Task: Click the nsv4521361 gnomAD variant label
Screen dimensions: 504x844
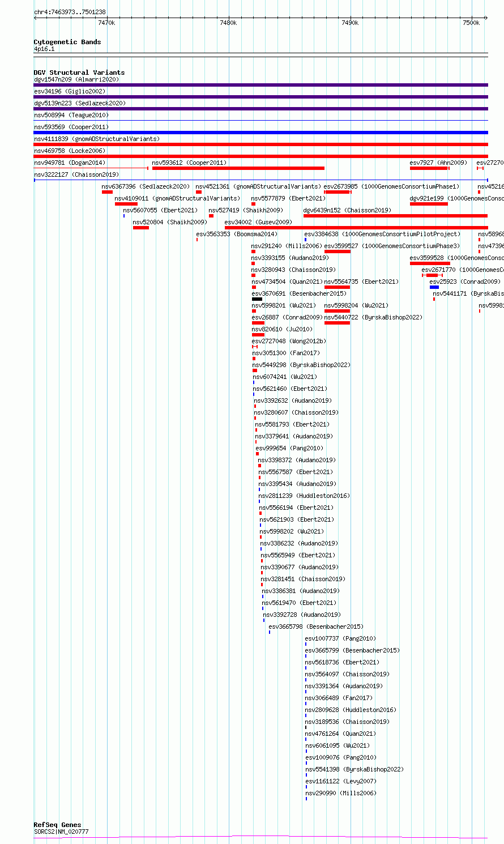Action: [258, 186]
